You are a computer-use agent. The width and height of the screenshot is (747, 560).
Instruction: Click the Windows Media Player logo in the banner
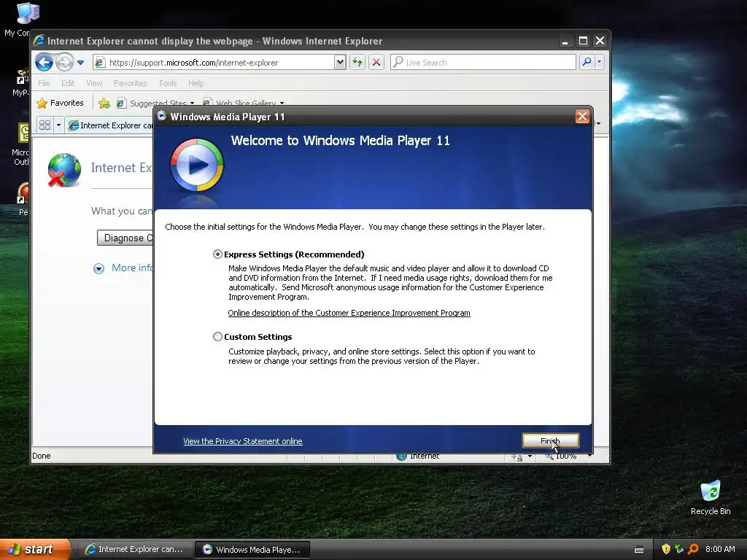click(197, 166)
